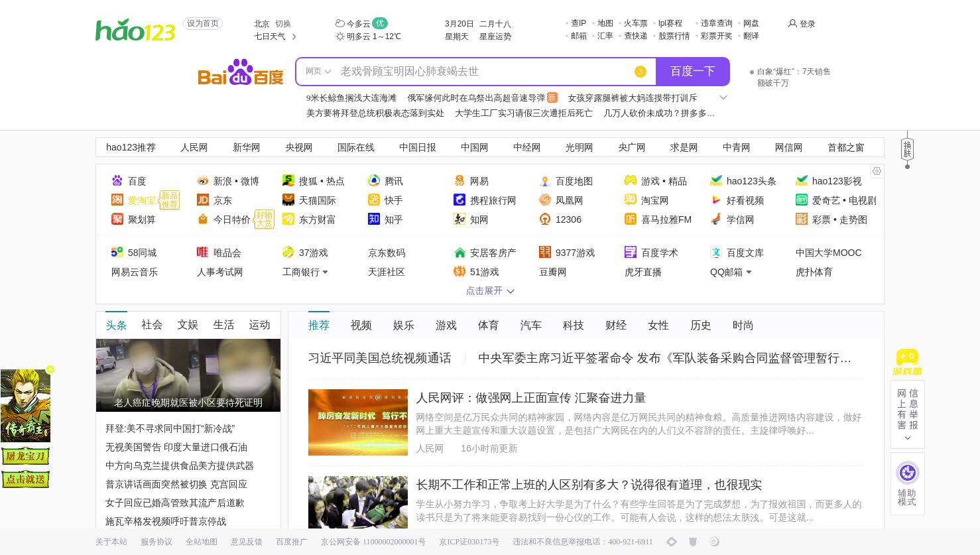Open the 人民网评 article thumbnail

(358, 422)
